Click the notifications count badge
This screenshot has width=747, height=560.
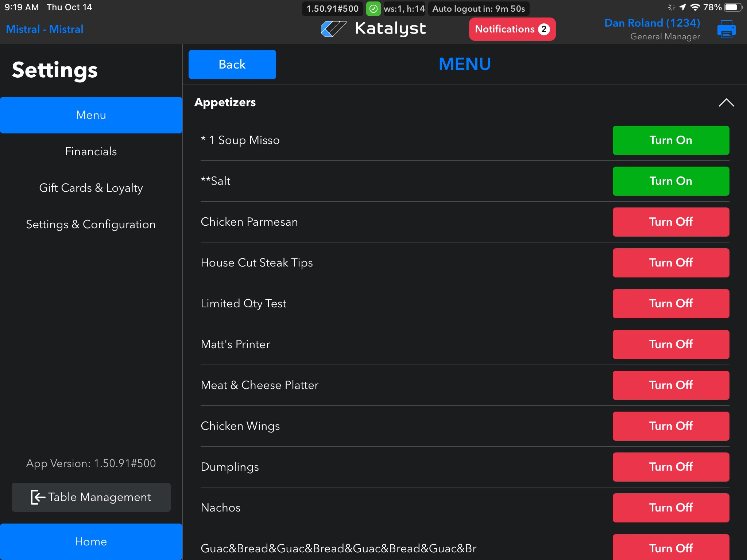pos(544,29)
